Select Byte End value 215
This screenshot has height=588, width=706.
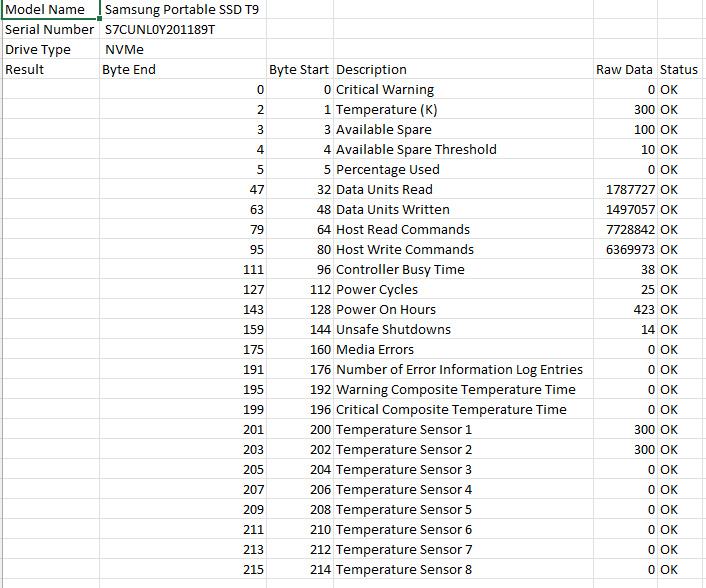(x=183, y=569)
